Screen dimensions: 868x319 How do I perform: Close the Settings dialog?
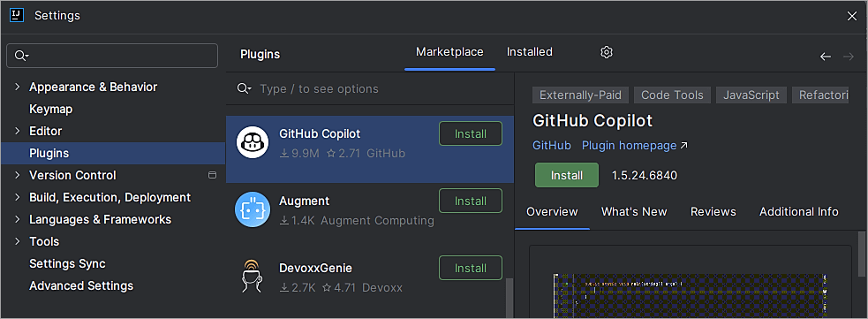pos(852,16)
